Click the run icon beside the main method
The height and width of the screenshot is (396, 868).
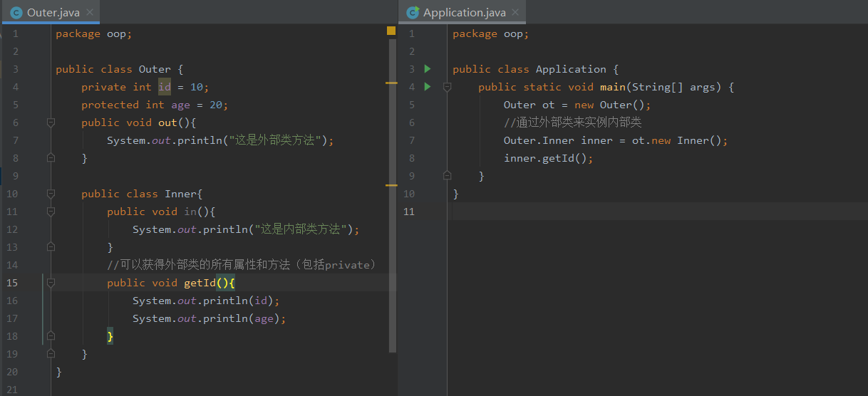[428, 87]
